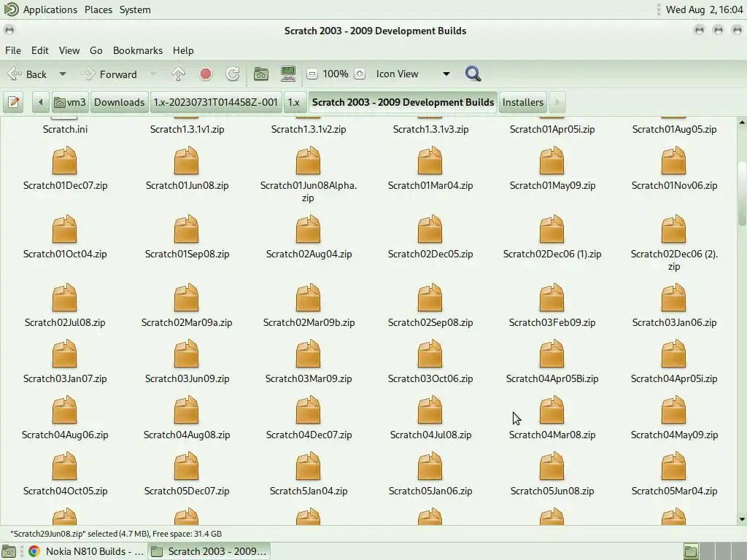Click the Scratch5Jan04.zip file name
Viewport: 747px width, 560px height.
(309, 491)
